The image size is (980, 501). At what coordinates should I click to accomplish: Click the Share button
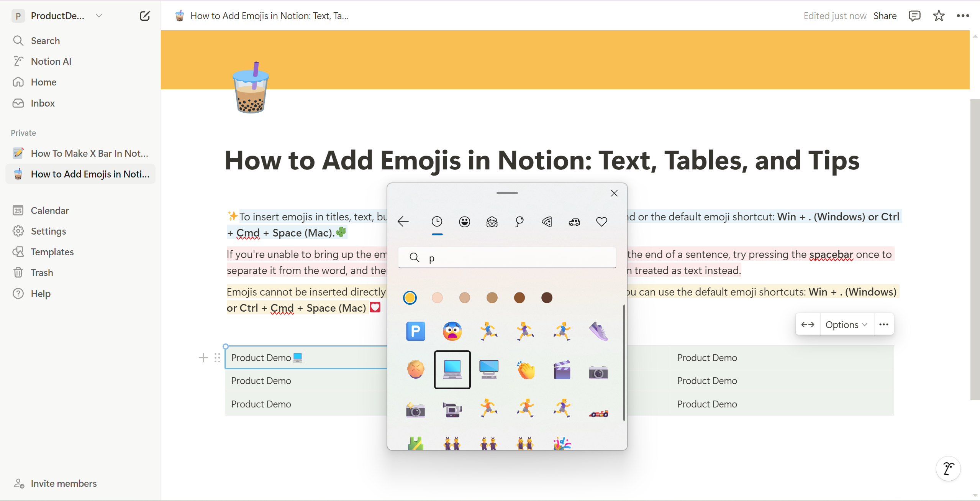point(885,16)
